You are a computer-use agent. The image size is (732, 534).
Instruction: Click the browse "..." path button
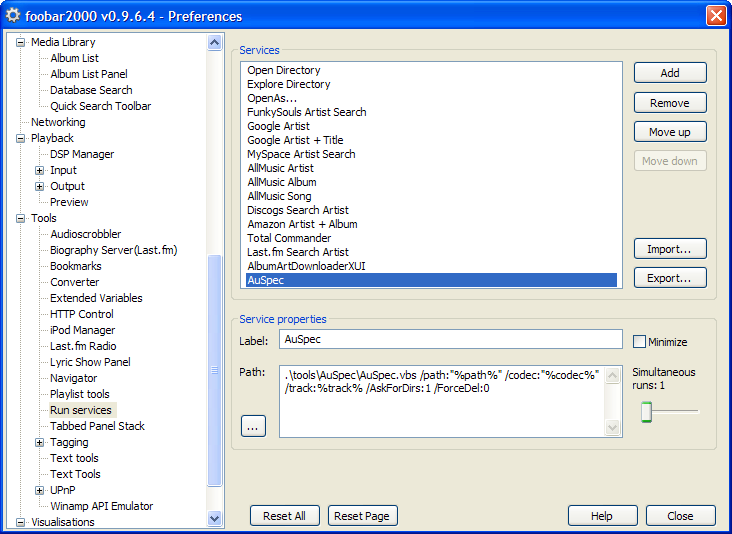[x=253, y=426]
